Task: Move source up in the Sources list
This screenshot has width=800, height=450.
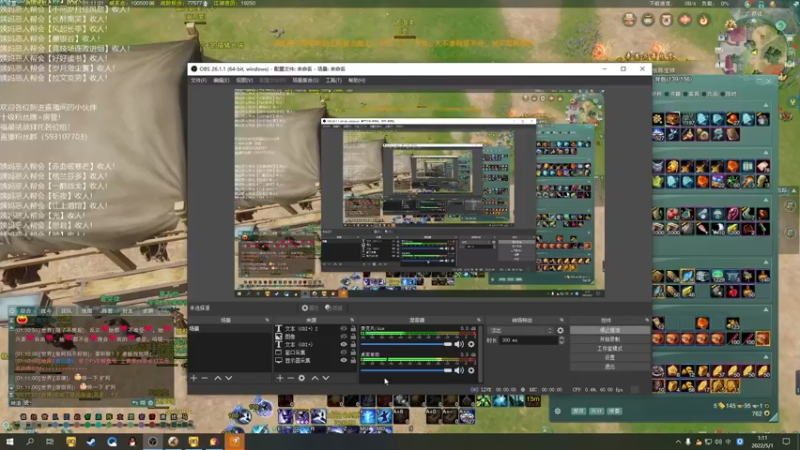Action: (315, 378)
